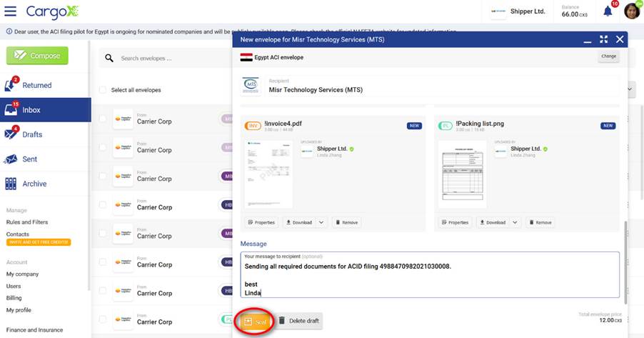Image resolution: width=644 pixels, height=338 pixels.
Task: Open Properties of invoice4.pdf
Action: tap(261, 222)
